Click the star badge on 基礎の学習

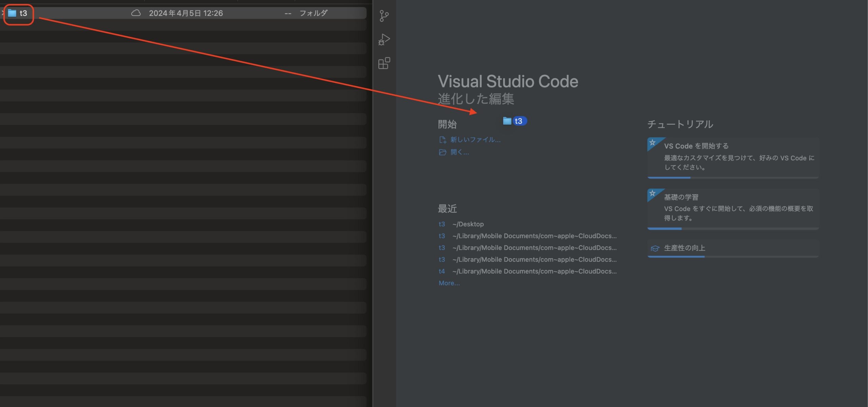pos(652,193)
